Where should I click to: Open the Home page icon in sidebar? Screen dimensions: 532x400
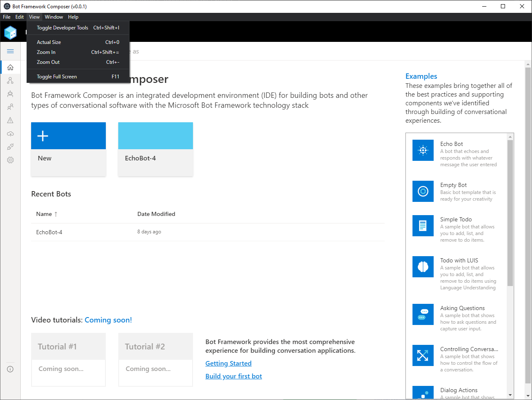(x=10, y=67)
